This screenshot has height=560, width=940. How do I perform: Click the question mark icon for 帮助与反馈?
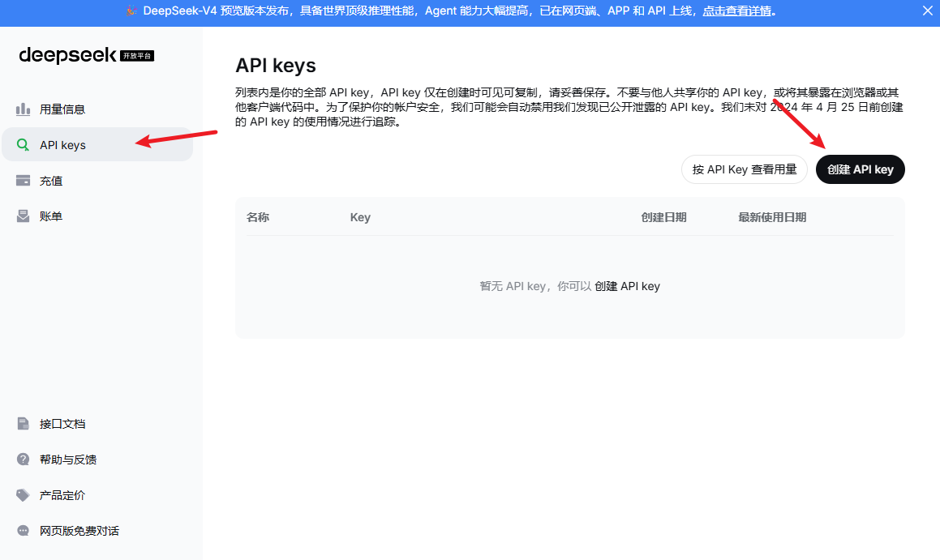(23, 460)
